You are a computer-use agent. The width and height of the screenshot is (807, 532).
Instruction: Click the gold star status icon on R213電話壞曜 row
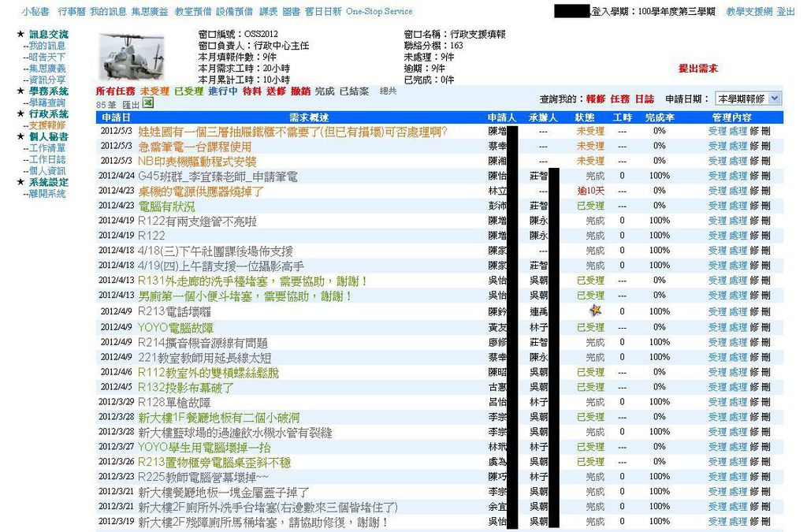click(596, 310)
